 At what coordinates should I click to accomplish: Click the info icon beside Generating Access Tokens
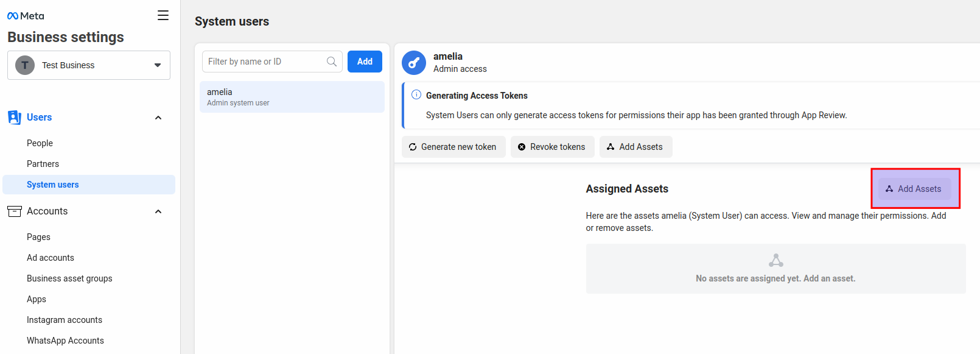coord(416,94)
